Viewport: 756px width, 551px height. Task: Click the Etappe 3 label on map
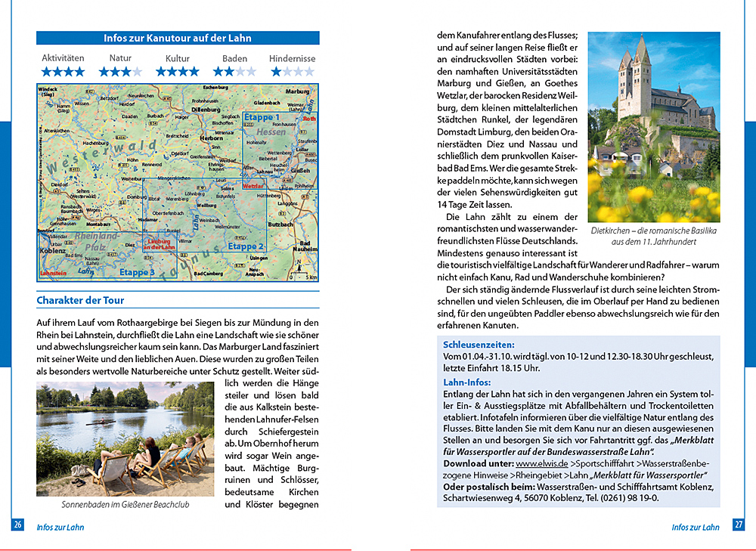(x=137, y=272)
